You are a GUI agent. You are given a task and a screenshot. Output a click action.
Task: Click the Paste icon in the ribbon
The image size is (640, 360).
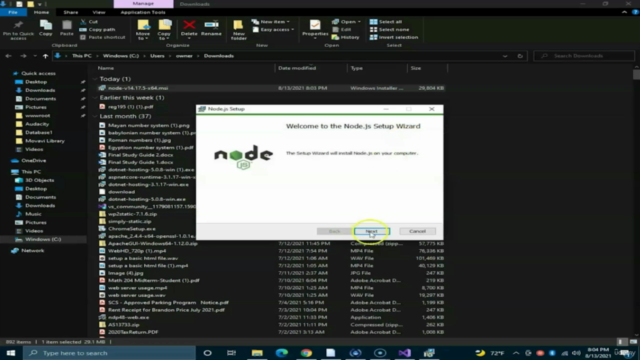tap(67, 28)
